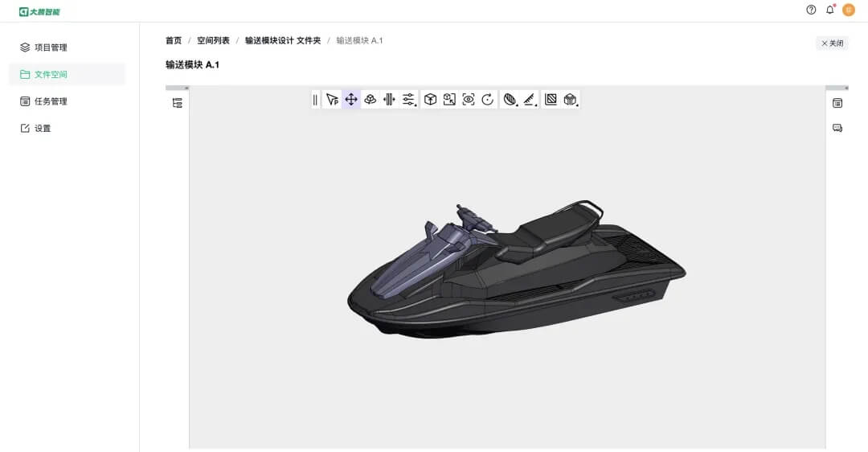Grab the toolbar drag handle
Screen dimensions: 868x452
point(316,100)
